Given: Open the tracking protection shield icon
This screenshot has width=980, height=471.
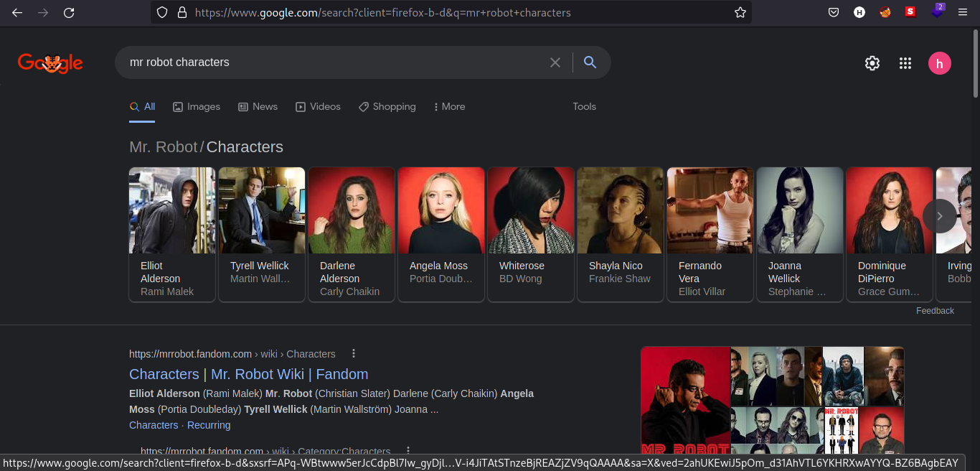Looking at the screenshot, I should (162, 13).
